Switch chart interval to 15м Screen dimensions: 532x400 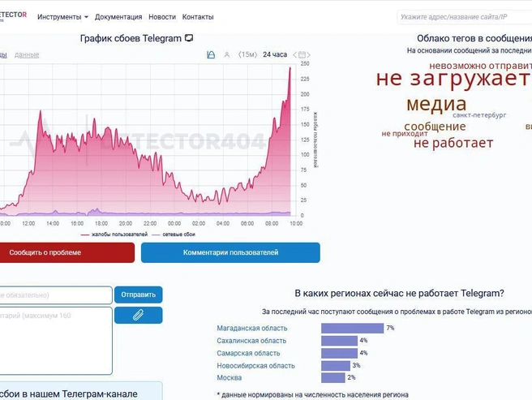tap(247, 54)
